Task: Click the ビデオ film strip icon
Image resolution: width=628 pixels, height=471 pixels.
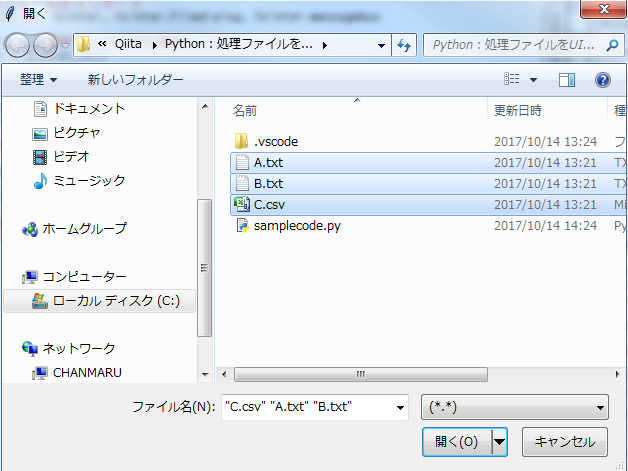Action: 40,157
